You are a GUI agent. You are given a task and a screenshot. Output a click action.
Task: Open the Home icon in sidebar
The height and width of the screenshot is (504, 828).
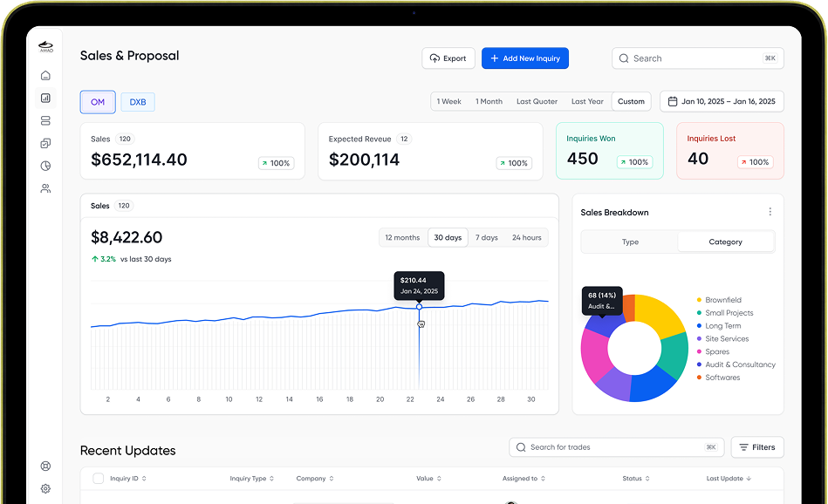point(45,76)
